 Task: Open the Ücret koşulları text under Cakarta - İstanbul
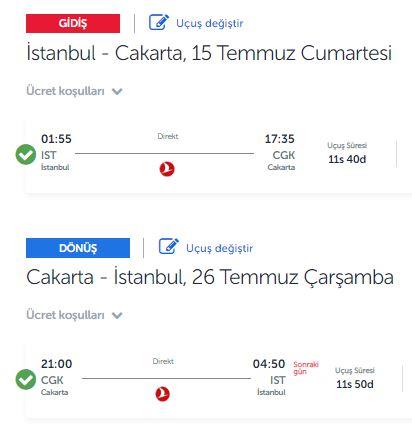click(65, 315)
